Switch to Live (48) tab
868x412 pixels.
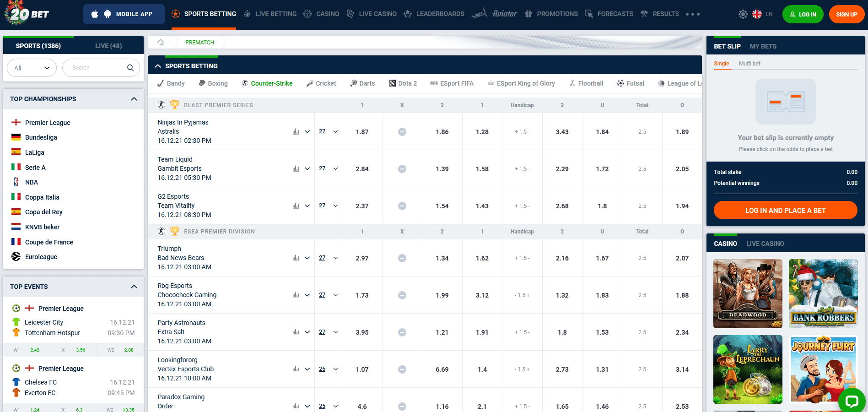108,46
